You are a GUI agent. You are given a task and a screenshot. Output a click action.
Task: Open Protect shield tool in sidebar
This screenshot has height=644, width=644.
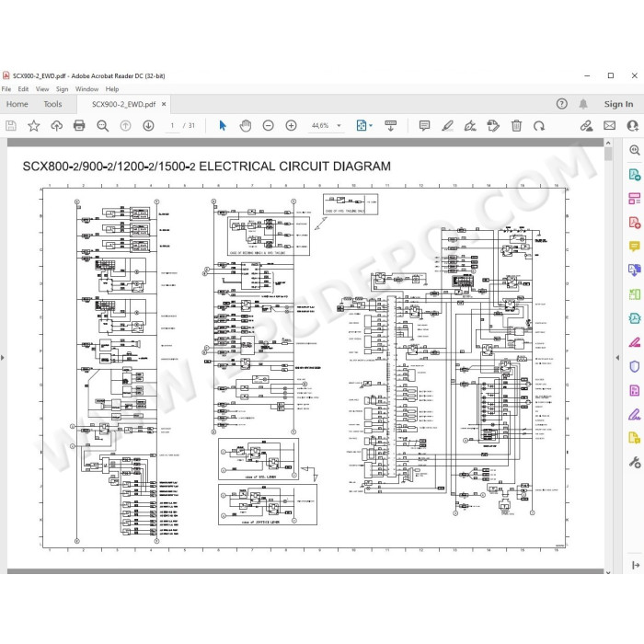pos(635,366)
